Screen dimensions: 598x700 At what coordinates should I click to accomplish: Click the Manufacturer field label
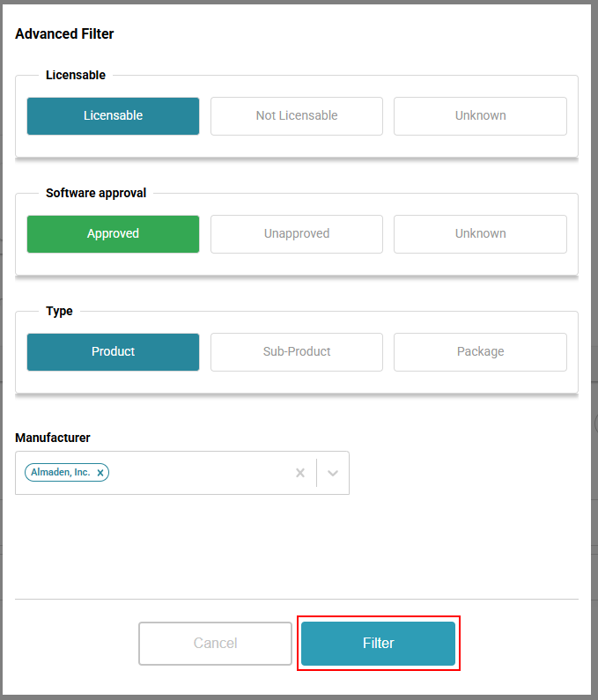[53, 438]
